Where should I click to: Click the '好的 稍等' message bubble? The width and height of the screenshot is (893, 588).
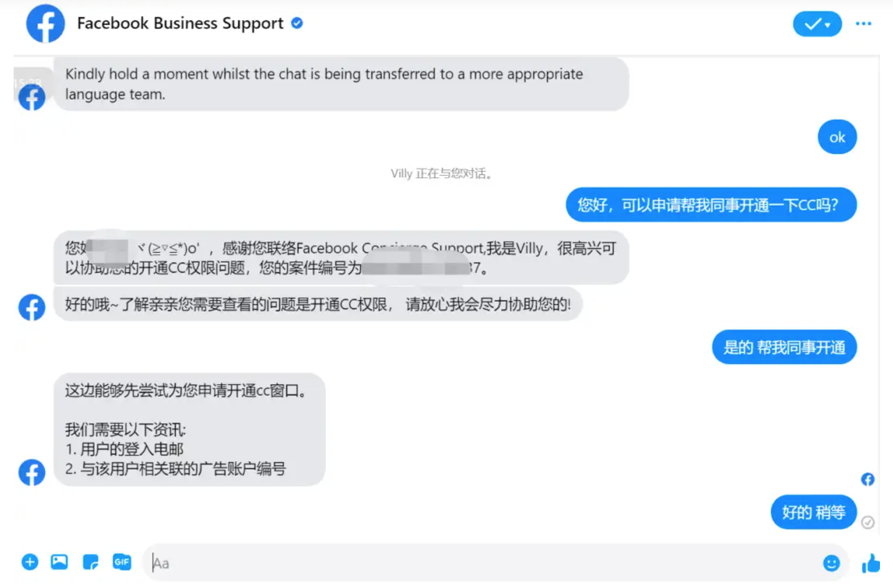(814, 512)
